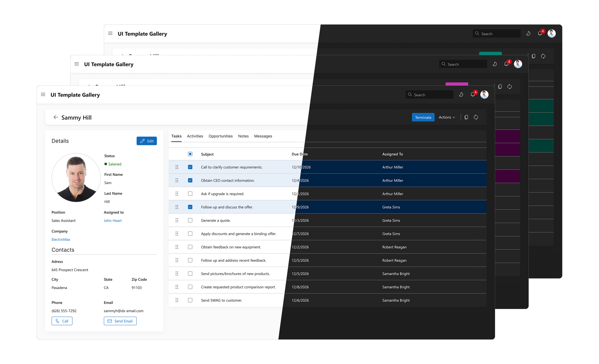Click Edit button in Details panel
Screen dimensions: 599x364
click(x=147, y=141)
